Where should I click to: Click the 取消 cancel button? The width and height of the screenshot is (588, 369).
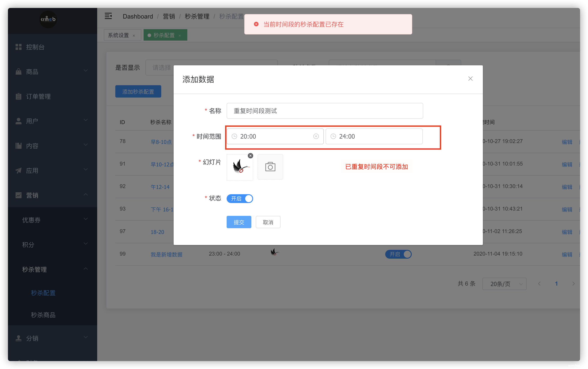268,222
